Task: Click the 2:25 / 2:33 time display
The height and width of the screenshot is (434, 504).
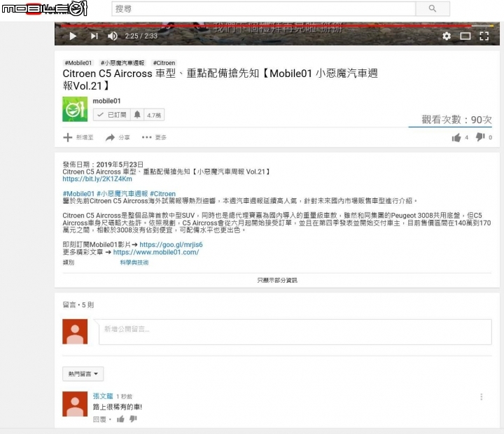Action: coord(141,36)
